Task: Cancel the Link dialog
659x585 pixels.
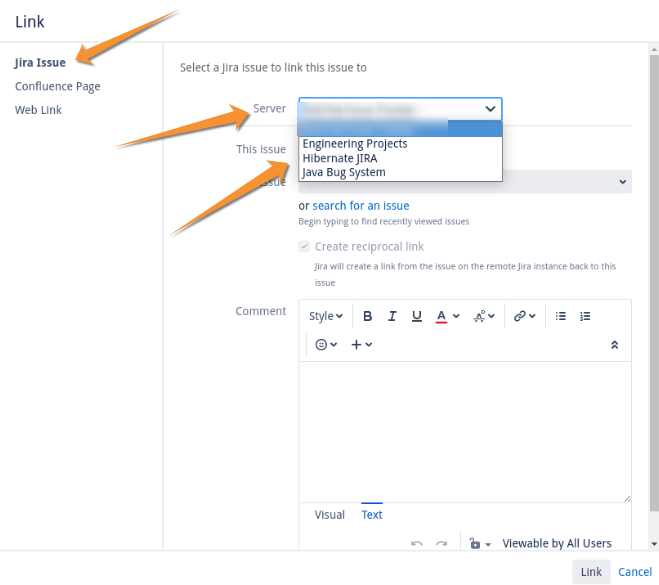Action: [x=635, y=572]
